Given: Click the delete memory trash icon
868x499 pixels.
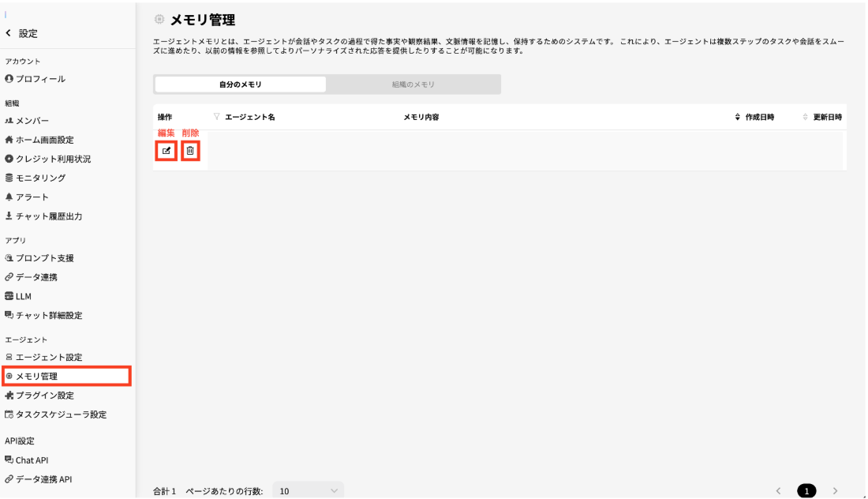Looking at the screenshot, I should pos(189,150).
